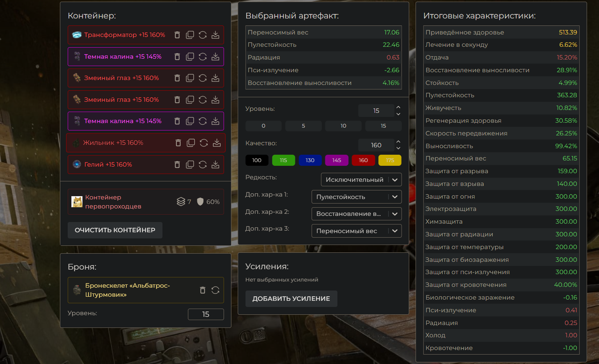Open the Редкость dropdown showing Исключительный
Image resolution: width=599 pixels, height=364 pixels.
pos(361,180)
